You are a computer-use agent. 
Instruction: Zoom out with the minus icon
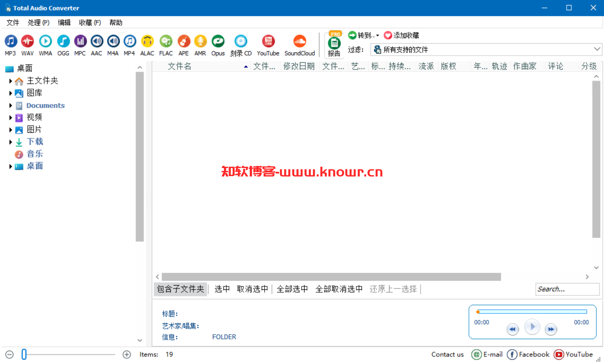pos(10,355)
